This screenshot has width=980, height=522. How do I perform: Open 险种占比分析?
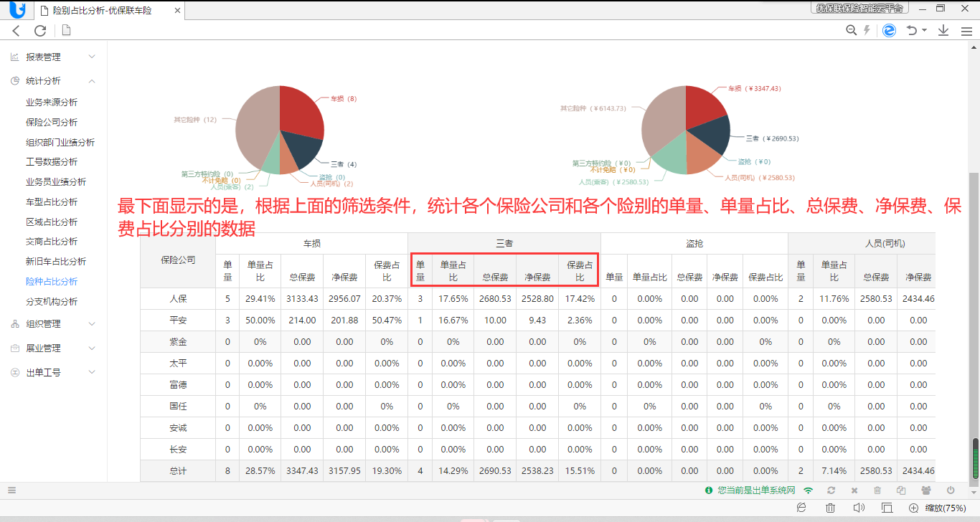tap(52, 282)
